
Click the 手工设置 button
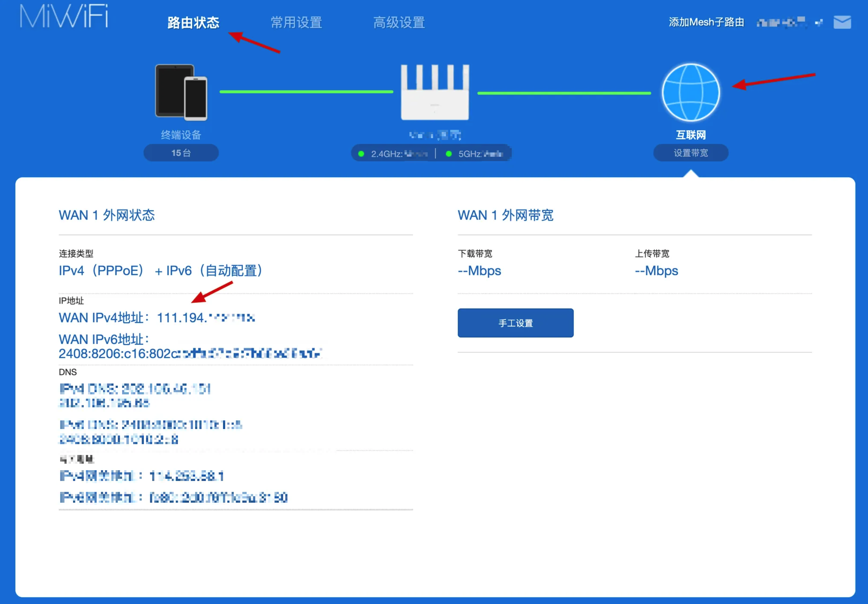pos(515,323)
